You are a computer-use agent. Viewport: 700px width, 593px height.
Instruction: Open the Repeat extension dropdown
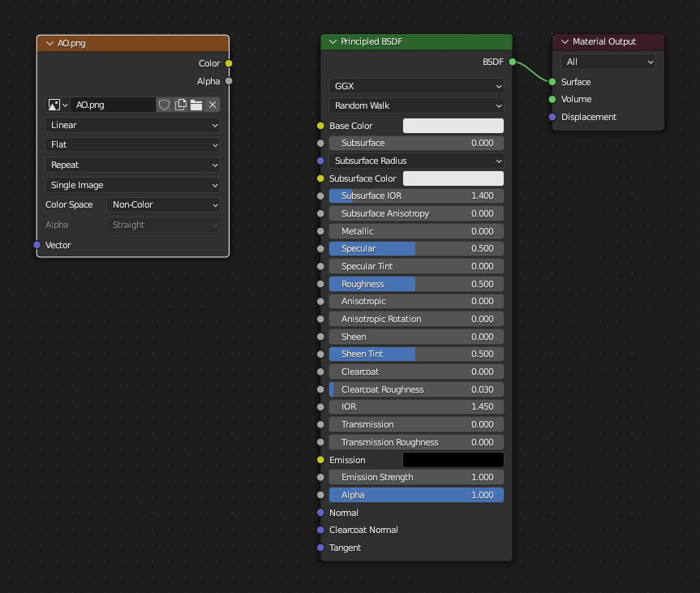[x=132, y=165]
